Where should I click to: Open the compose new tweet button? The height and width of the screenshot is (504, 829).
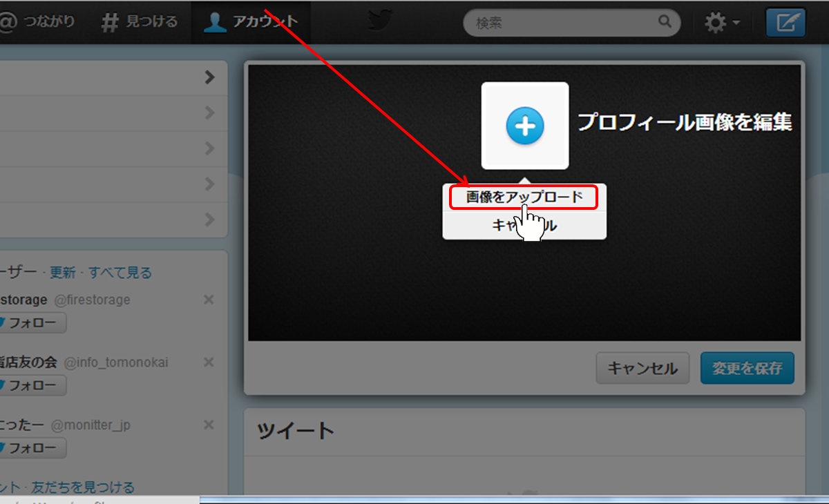click(x=785, y=23)
